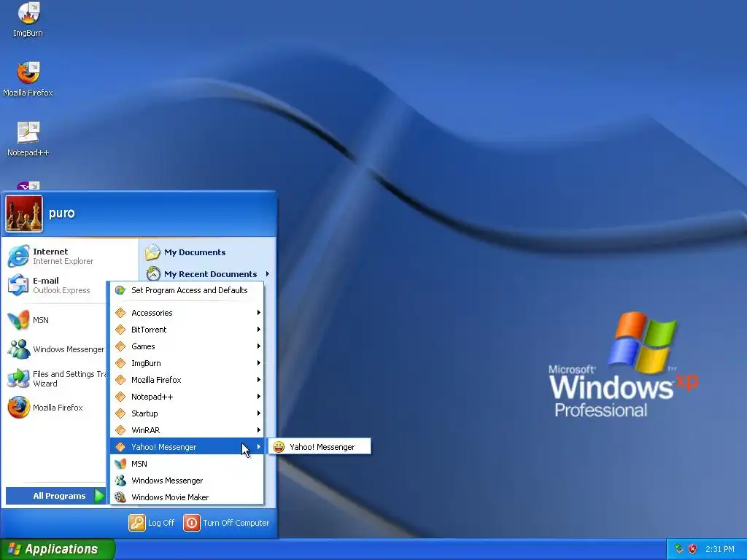Click the Notepad++ program group icon in list

pyautogui.click(x=120, y=397)
